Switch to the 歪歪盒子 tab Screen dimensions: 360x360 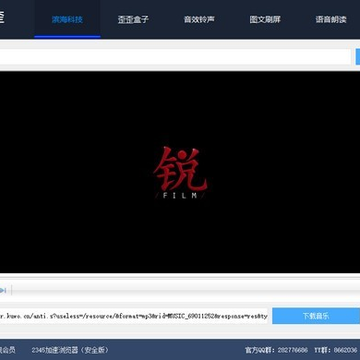coord(133,19)
